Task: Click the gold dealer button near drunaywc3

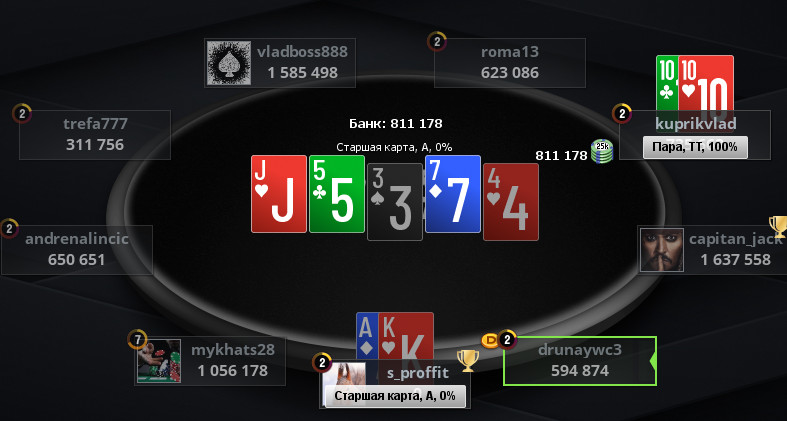Action: click(x=490, y=340)
